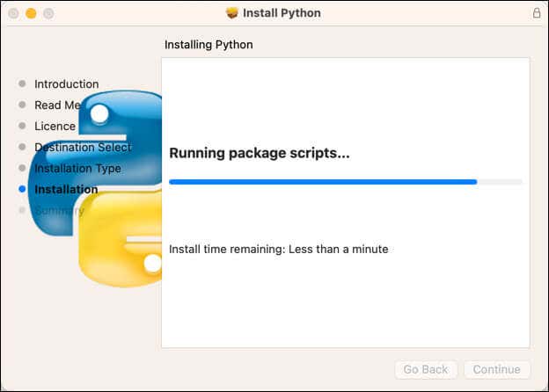The image size is (549, 392).
Task: Click the yellow minimize window button
Action: click(x=31, y=13)
